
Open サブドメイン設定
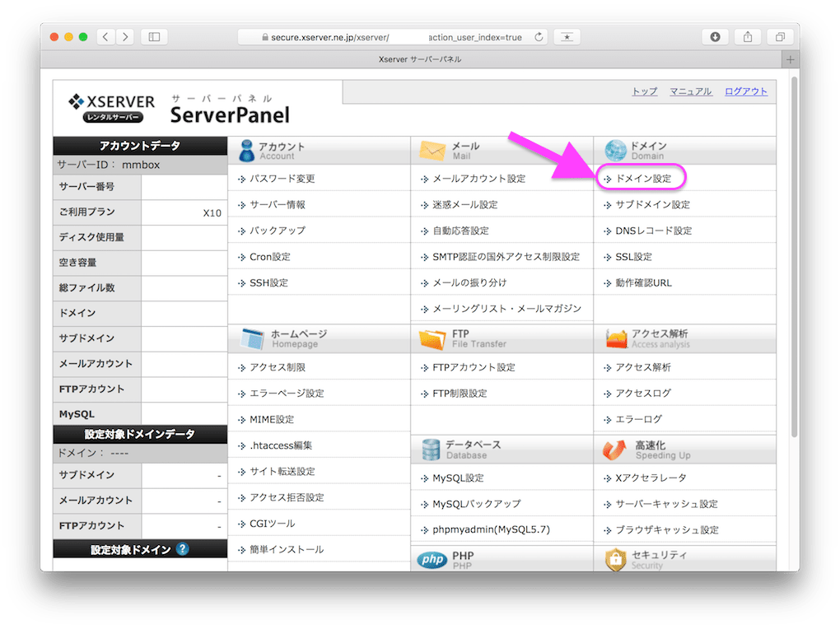tap(652, 205)
